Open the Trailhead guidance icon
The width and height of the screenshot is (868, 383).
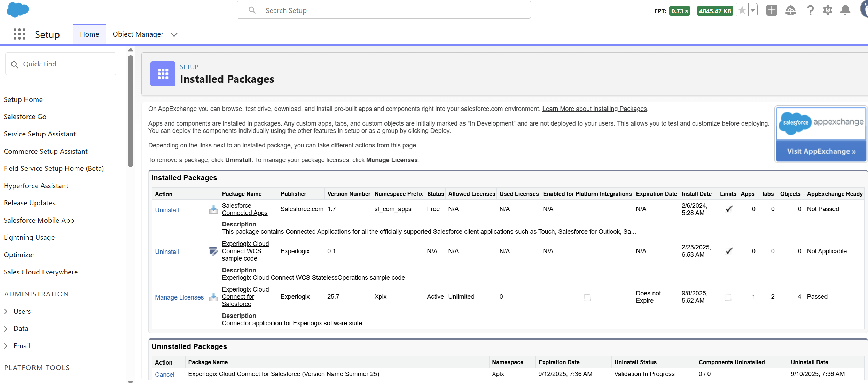(790, 10)
